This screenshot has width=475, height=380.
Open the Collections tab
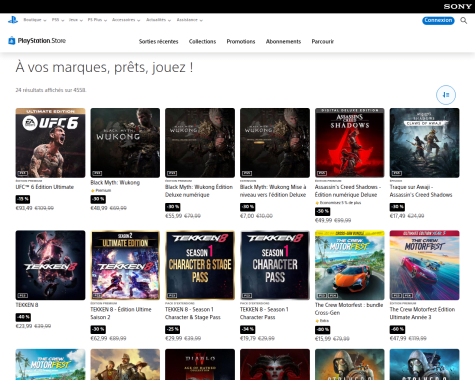point(202,42)
